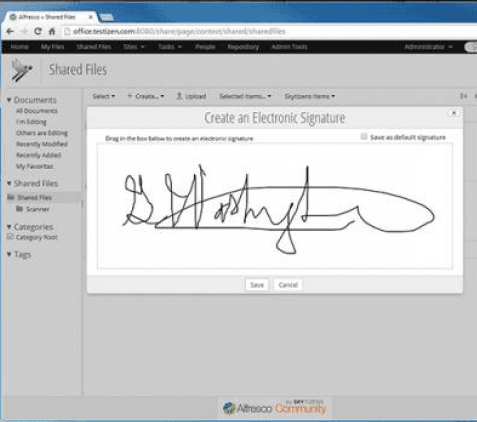Show All Documents filter
The width and height of the screenshot is (477, 422).
coord(37,111)
